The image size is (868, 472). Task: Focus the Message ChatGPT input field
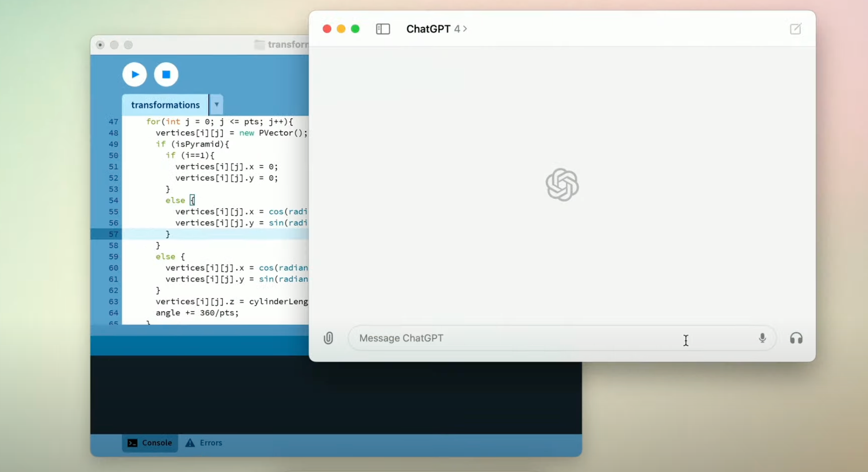pyautogui.click(x=562, y=338)
